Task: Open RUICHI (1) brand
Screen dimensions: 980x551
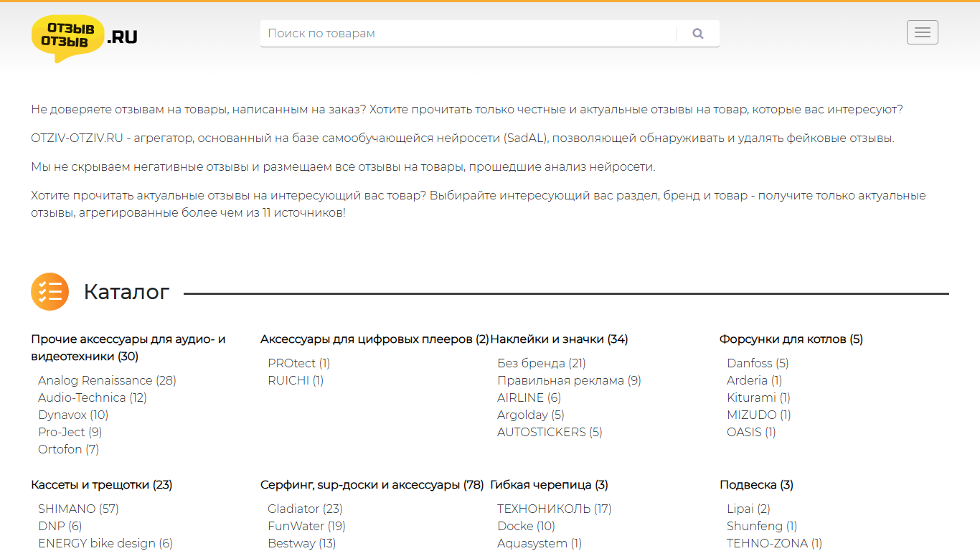Action: [296, 380]
